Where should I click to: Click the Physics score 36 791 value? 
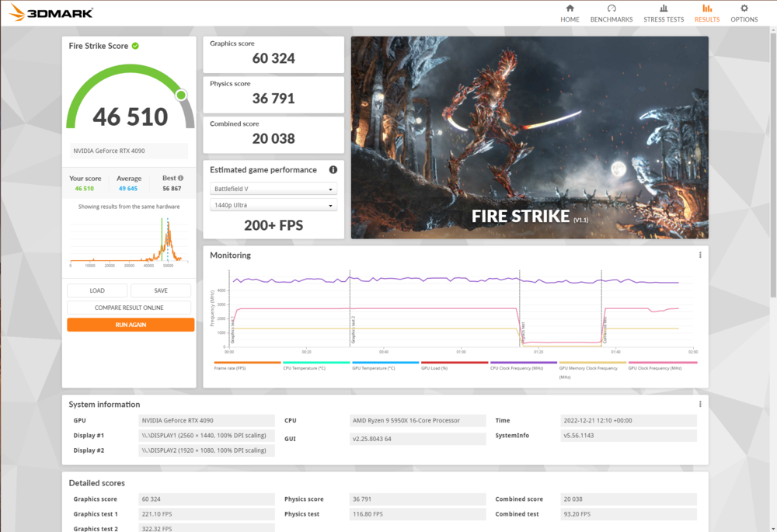pos(274,99)
